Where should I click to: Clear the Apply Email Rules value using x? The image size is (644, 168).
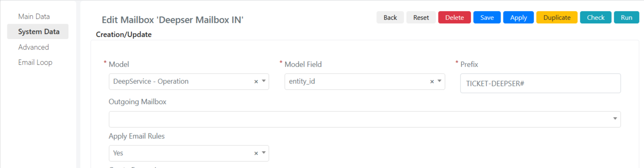click(x=256, y=153)
